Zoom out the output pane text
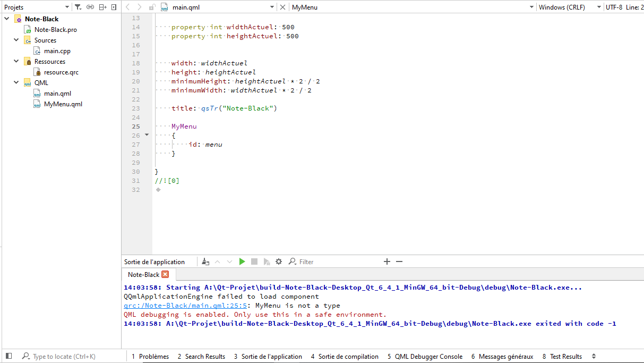Image resolution: width=644 pixels, height=363 pixels. [x=399, y=261]
